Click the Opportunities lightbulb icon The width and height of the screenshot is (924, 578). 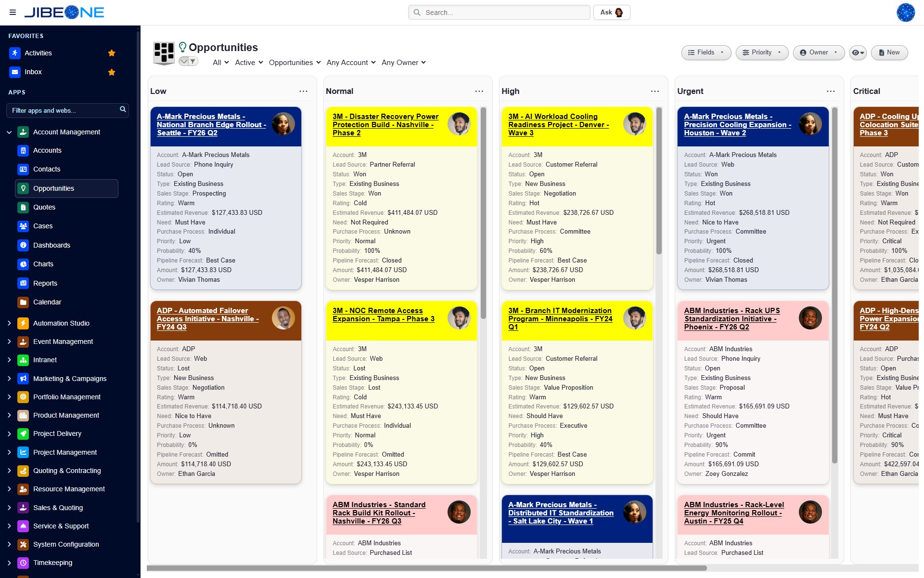182,47
